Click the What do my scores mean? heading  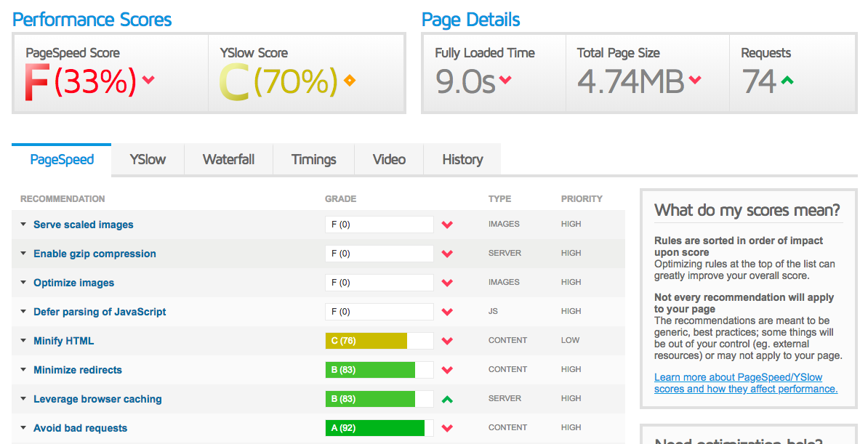pyautogui.click(x=747, y=210)
